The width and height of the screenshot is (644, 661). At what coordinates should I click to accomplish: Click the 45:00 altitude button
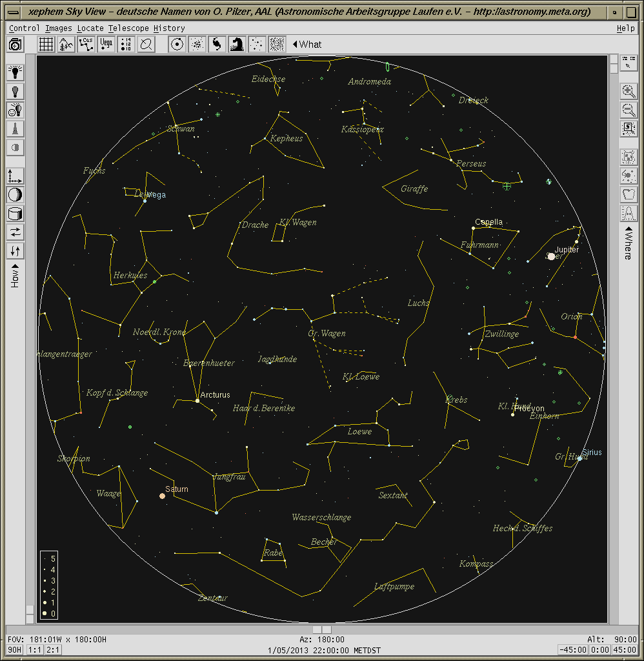click(624, 649)
